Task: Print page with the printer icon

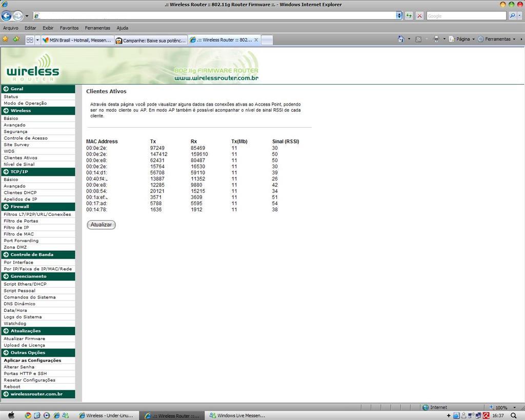Action: [x=436, y=39]
